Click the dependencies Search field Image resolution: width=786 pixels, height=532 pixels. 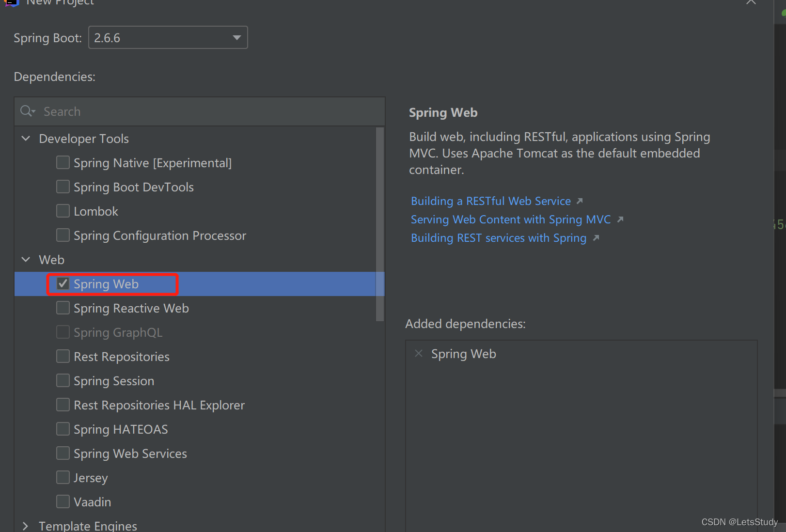(200, 111)
